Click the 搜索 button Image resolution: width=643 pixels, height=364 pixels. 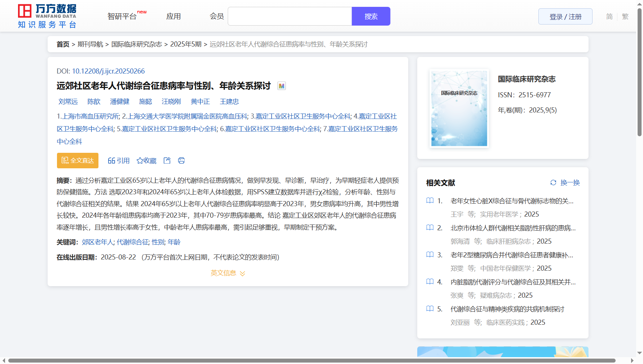coord(371,17)
